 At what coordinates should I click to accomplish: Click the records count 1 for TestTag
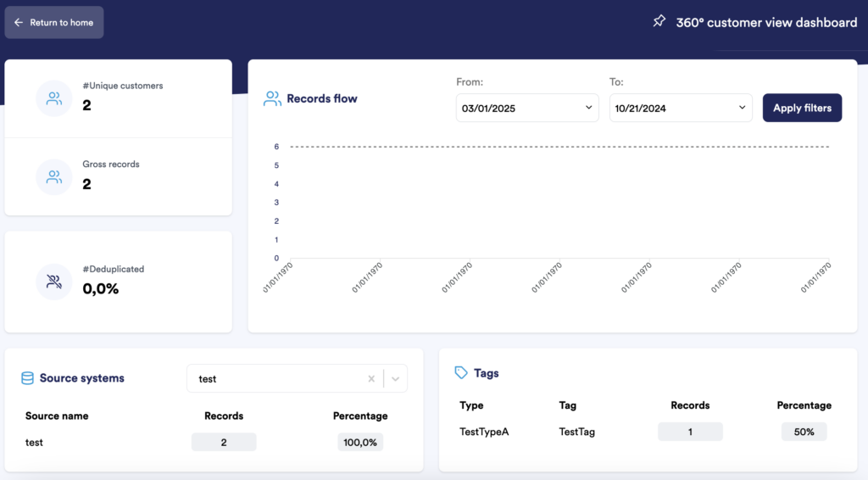(690, 432)
